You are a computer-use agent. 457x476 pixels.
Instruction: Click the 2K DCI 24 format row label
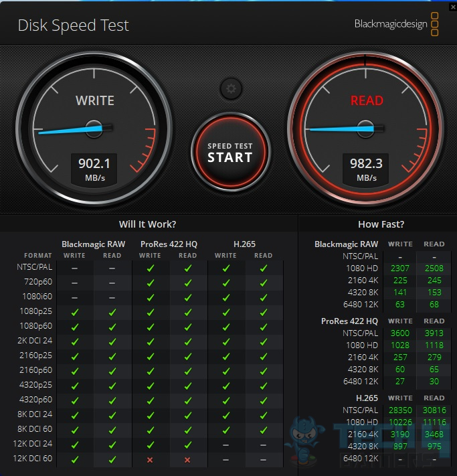(35, 341)
